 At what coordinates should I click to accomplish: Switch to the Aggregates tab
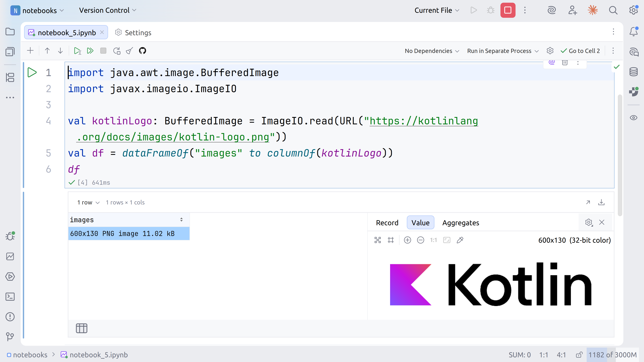coord(461,223)
